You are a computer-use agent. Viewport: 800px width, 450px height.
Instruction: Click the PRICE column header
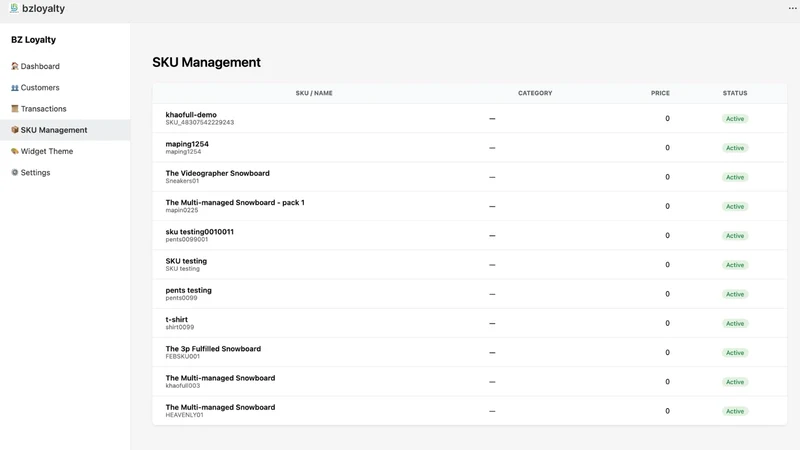pyautogui.click(x=660, y=93)
